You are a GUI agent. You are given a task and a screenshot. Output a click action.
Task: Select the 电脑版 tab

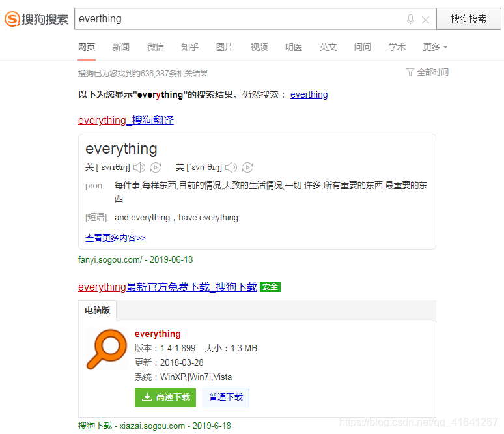point(98,310)
